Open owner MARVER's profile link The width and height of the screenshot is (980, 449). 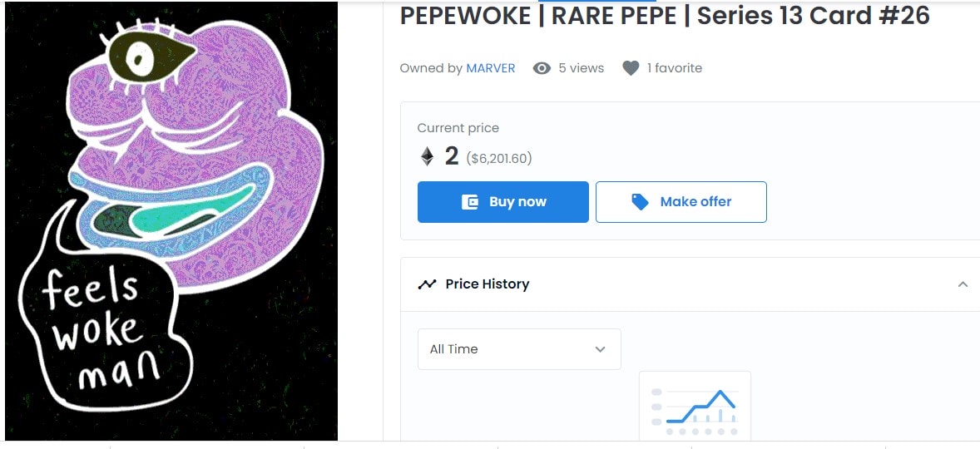click(491, 68)
